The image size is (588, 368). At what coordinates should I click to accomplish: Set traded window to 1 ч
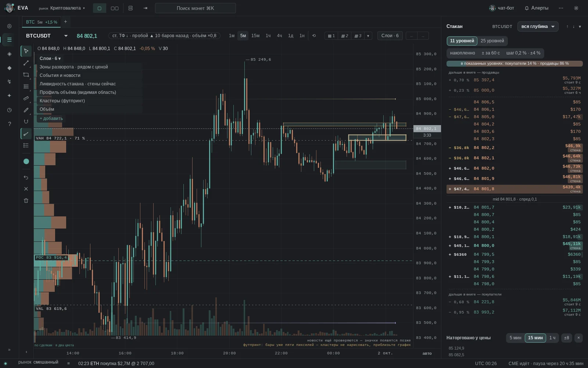(x=552, y=338)
